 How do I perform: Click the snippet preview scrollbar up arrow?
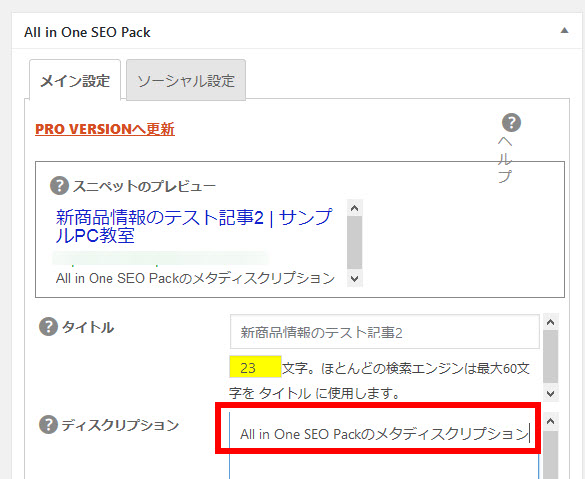(x=354, y=208)
